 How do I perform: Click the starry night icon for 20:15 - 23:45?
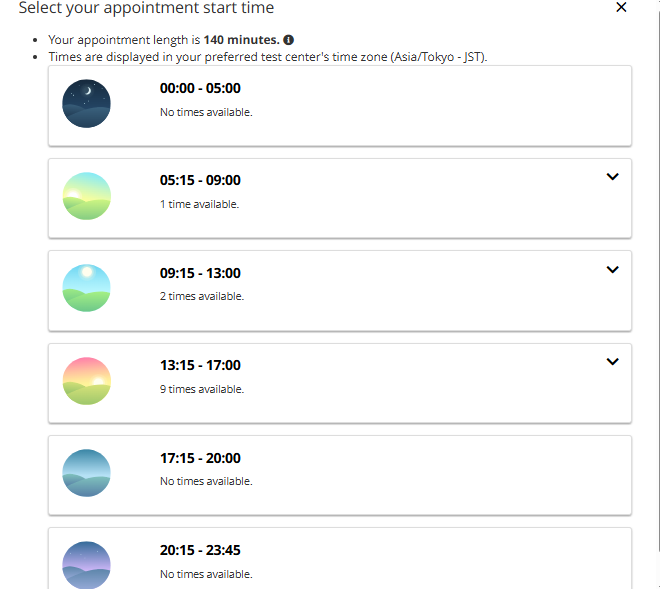click(86, 565)
